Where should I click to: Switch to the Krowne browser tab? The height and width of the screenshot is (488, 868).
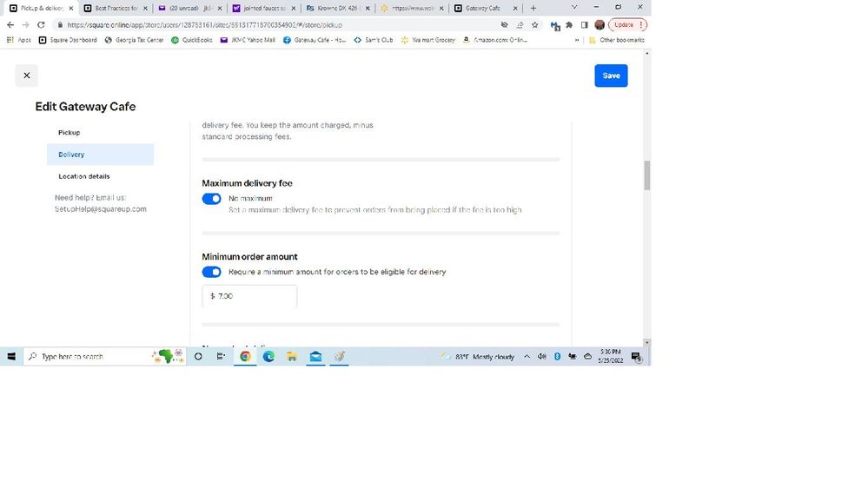pyautogui.click(x=338, y=9)
